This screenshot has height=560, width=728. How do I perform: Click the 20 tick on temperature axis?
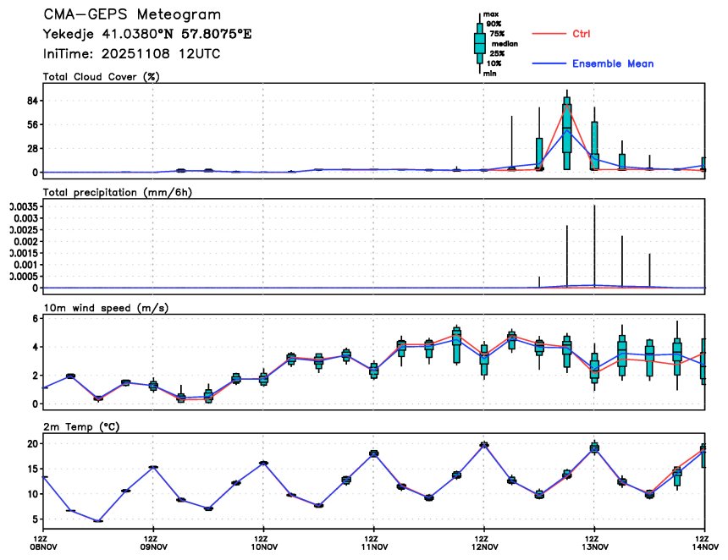pos(34,444)
